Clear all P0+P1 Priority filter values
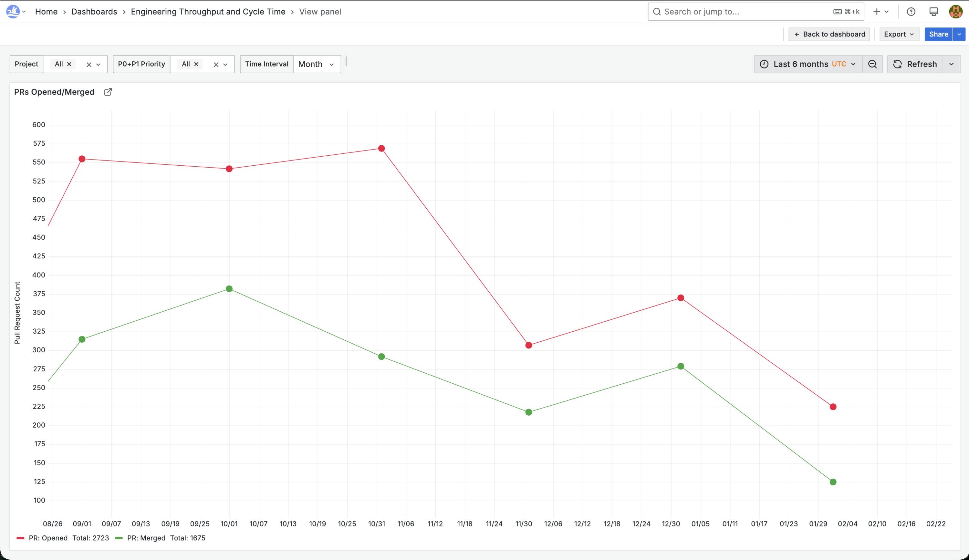The image size is (969, 560). tap(216, 65)
